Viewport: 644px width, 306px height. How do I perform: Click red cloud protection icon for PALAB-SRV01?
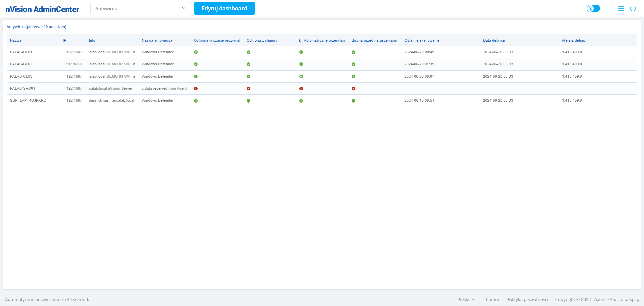248,89
